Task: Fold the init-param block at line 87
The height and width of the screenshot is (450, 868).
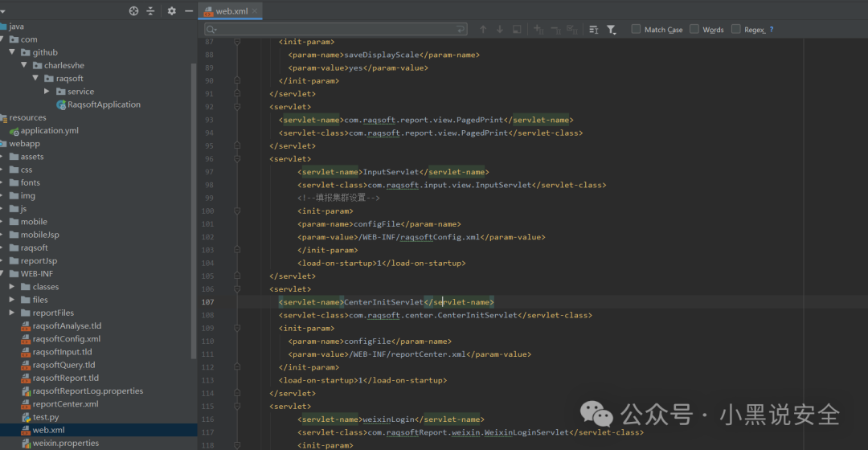Action: click(x=237, y=42)
